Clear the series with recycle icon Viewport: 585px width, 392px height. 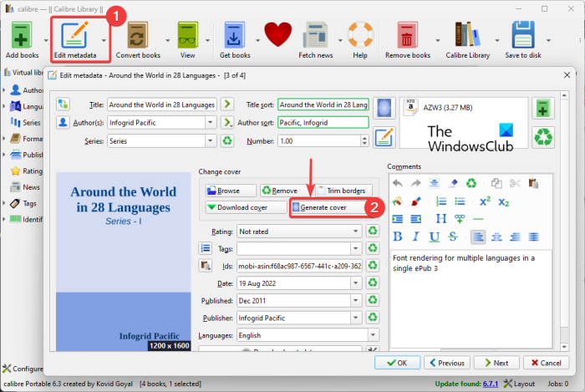click(227, 141)
